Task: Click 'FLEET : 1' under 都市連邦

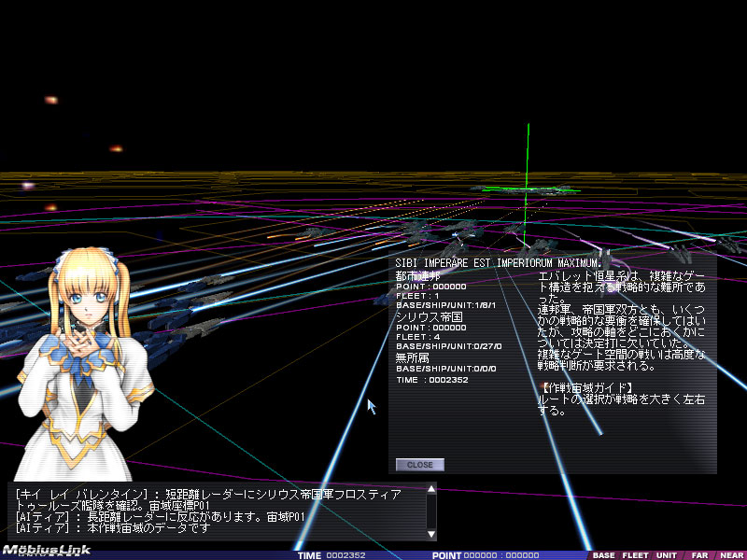Action: point(417,296)
